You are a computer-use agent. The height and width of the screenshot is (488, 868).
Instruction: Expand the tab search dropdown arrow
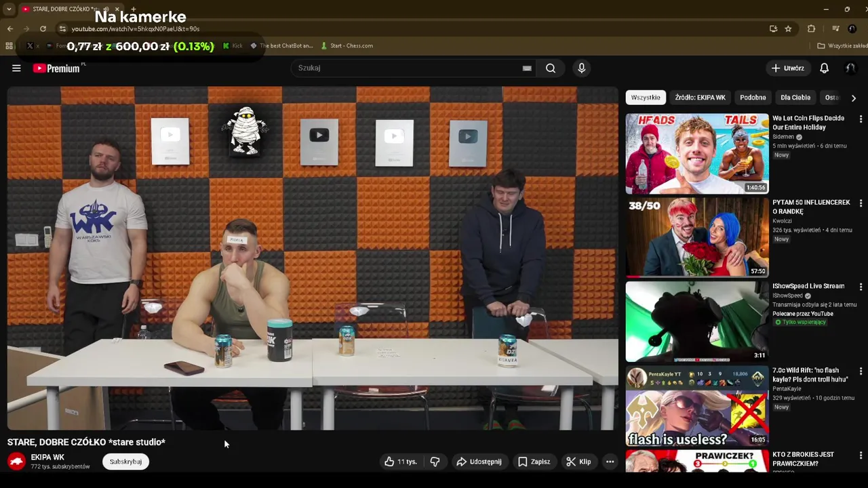click(9, 9)
